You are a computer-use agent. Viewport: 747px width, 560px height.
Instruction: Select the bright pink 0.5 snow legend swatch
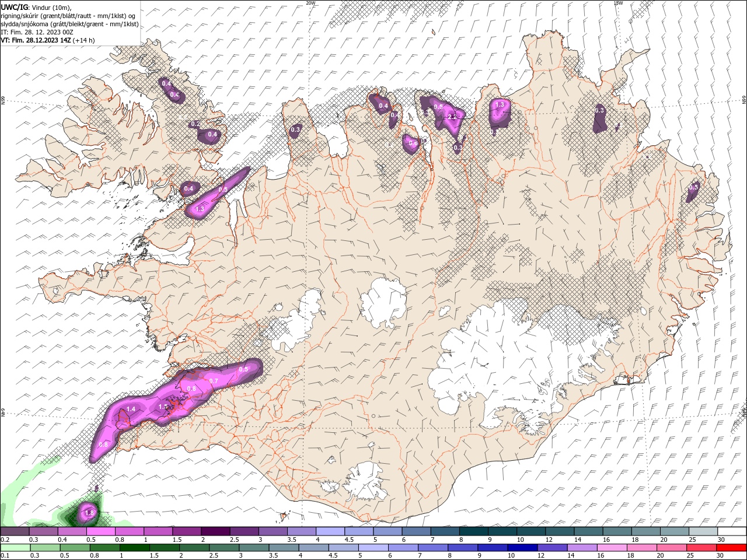point(101,531)
